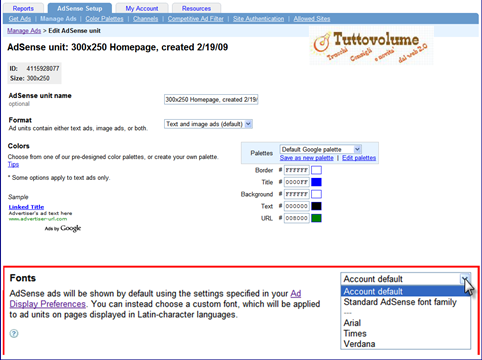This screenshot has height=360, width=482.
Task: Click the sample advertiser URL
Action: coord(38,219)
